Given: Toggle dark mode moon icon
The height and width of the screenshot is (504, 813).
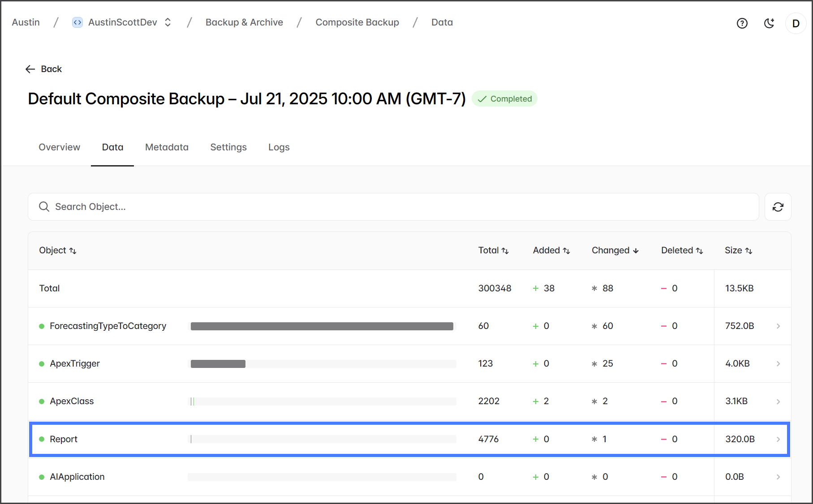Looking at the screenshot, I should (x=769, y=23).
